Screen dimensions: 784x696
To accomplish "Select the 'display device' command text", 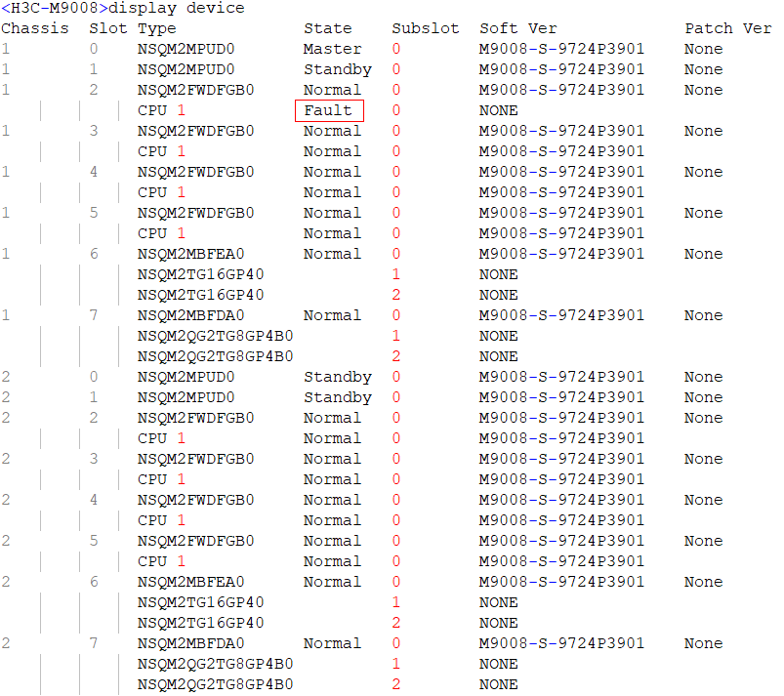I will coord(177,8).
